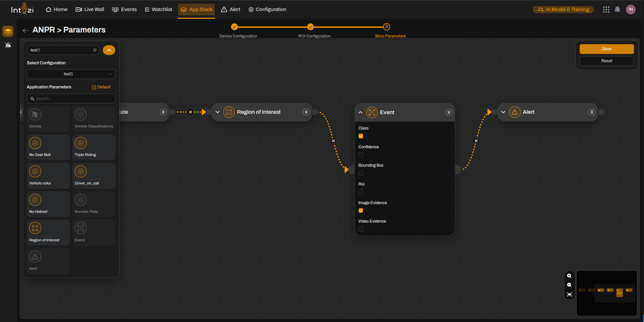
Task: Select the Triple Riding parameter icon
Action: tap(81, 143)
